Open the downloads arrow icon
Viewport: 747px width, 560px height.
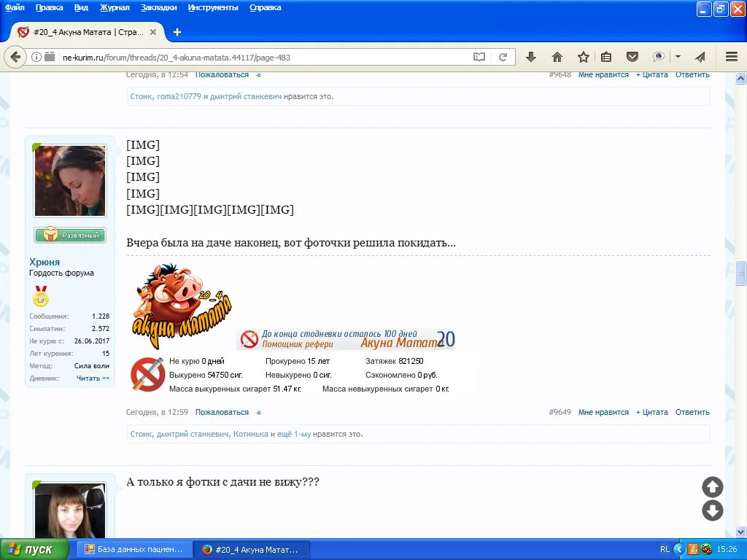click(531, 57)
